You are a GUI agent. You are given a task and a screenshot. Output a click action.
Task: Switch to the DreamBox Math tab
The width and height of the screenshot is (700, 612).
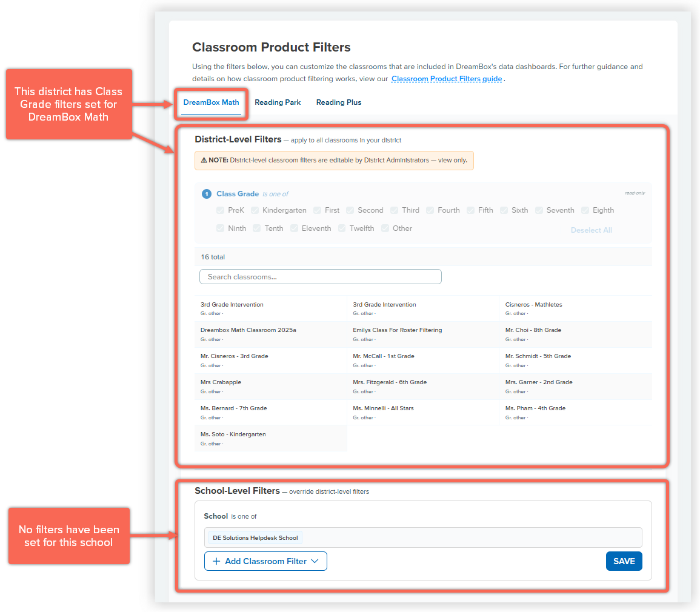click(211, 102)
